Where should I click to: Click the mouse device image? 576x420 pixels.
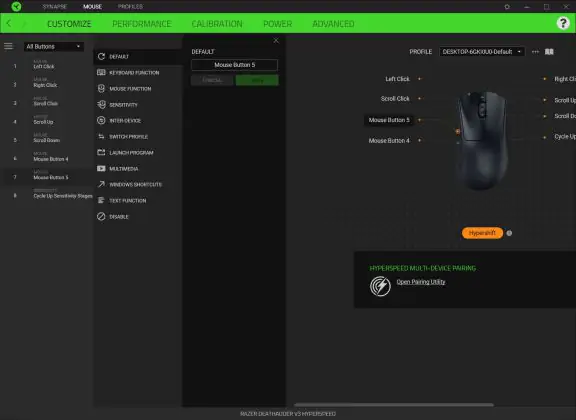482,140
